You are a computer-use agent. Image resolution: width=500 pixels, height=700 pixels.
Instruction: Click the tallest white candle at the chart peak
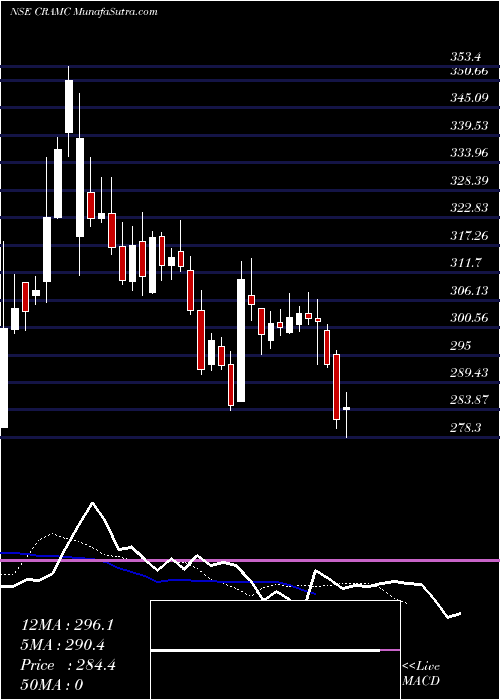pyautogui.click(x=69, y=106)
